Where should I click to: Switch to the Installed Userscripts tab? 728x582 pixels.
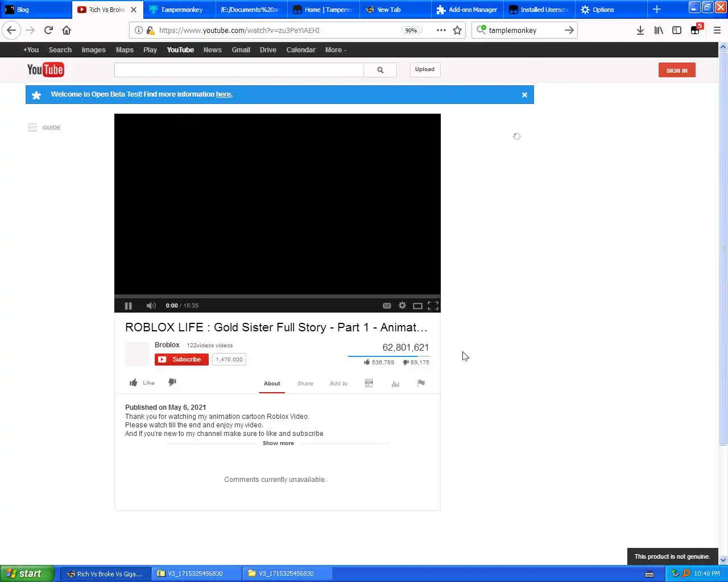click(x=539, y=9)
